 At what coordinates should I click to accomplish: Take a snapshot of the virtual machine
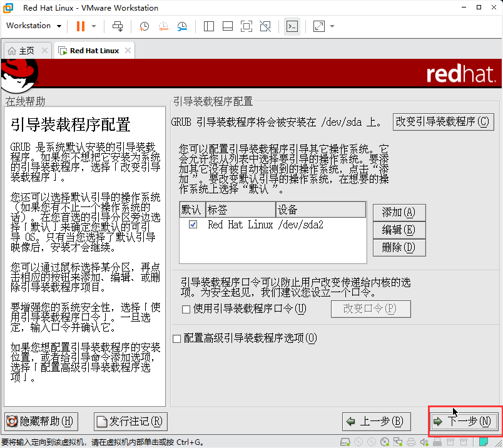(x=144, y=26)
